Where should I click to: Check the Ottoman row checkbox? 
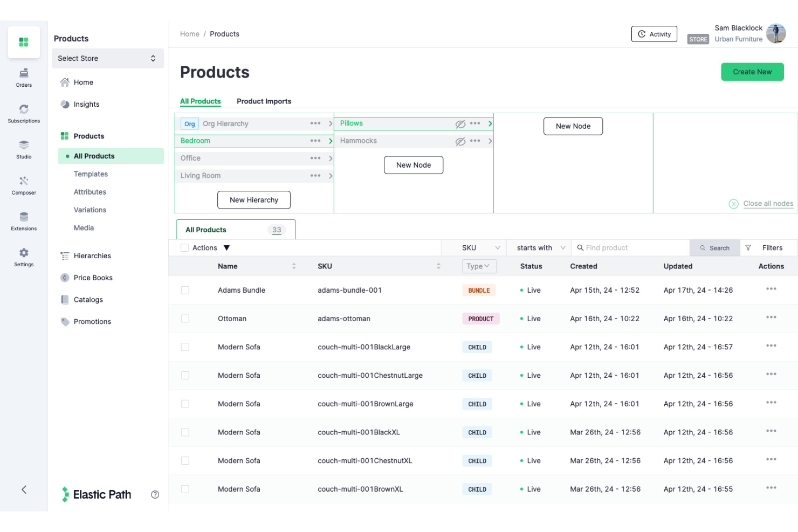(185, 318)
